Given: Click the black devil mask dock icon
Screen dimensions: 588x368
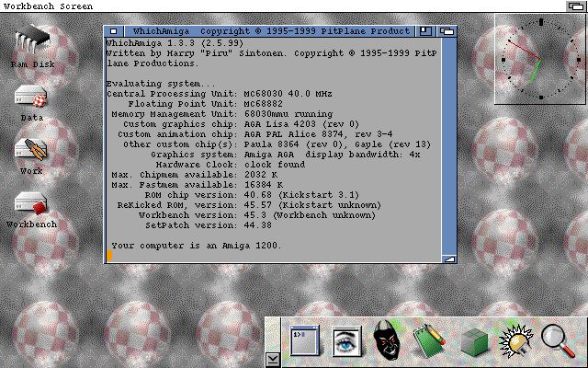Looking at the screenshot, I should [x=388, y=339].
